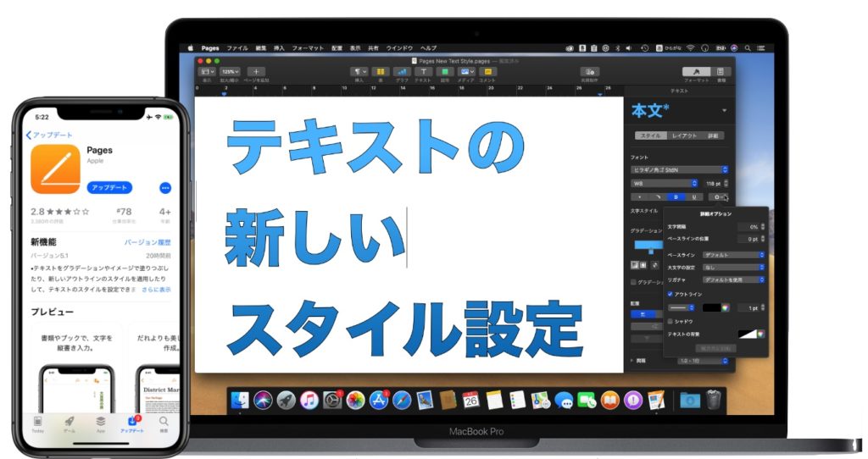The width and height of the screenshot is (868, 459).
Task: Open the ウインドウ menu
Action: pos(399,48)
